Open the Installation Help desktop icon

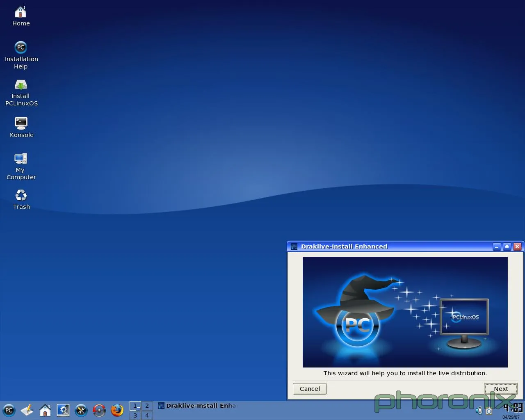tap(21, 55)
